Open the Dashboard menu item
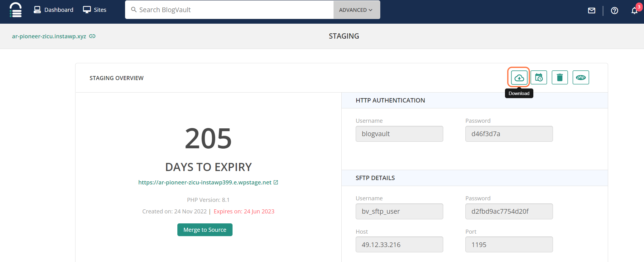Screen dimensions: 644x262 pos(53,10)
